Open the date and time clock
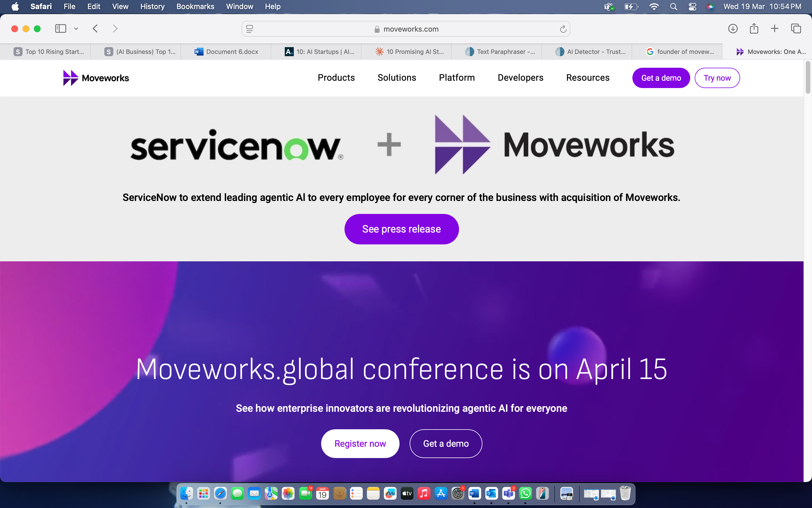 pos(762,6)
